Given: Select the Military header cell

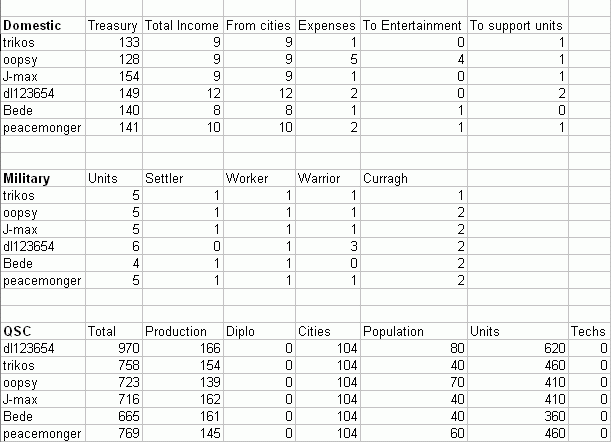Looking at the screenshot, I should point(43,179).
